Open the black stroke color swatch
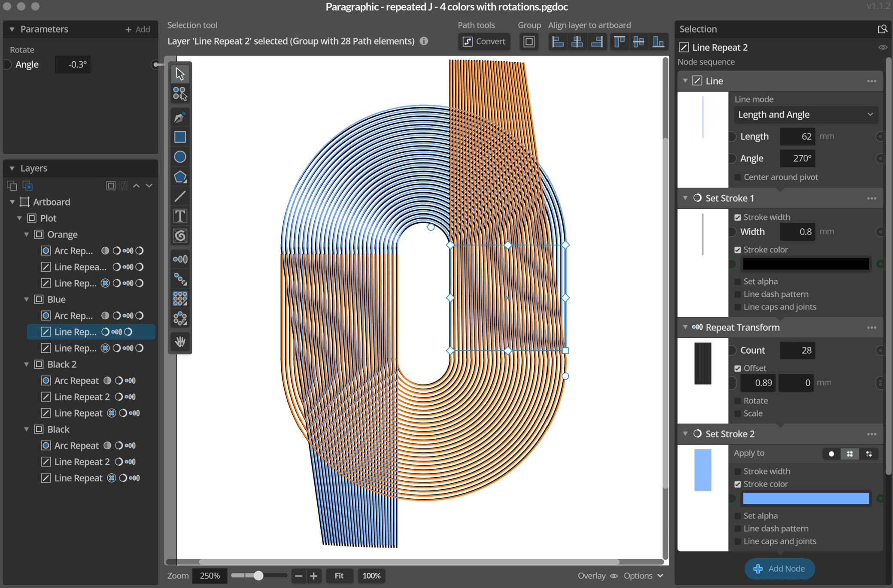The image size is (893, 588). (805, 264)
